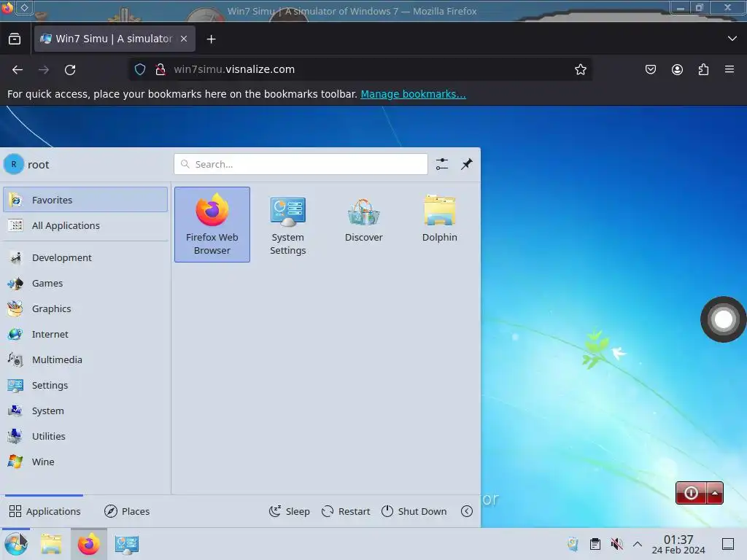
Task: Reload the current page
Action: 70,69
